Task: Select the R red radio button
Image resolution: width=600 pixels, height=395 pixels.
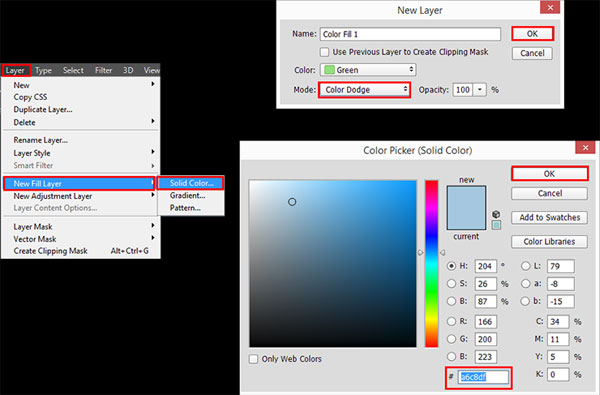Action: 452,322
